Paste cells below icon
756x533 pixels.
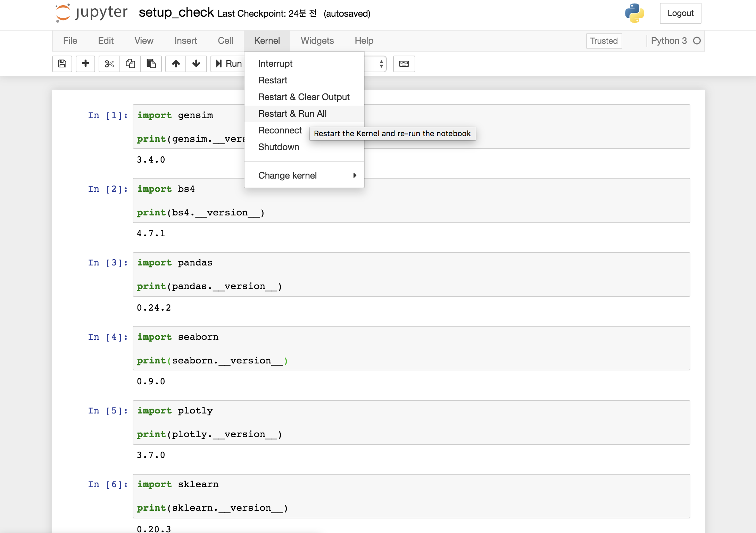coord(151,64)
